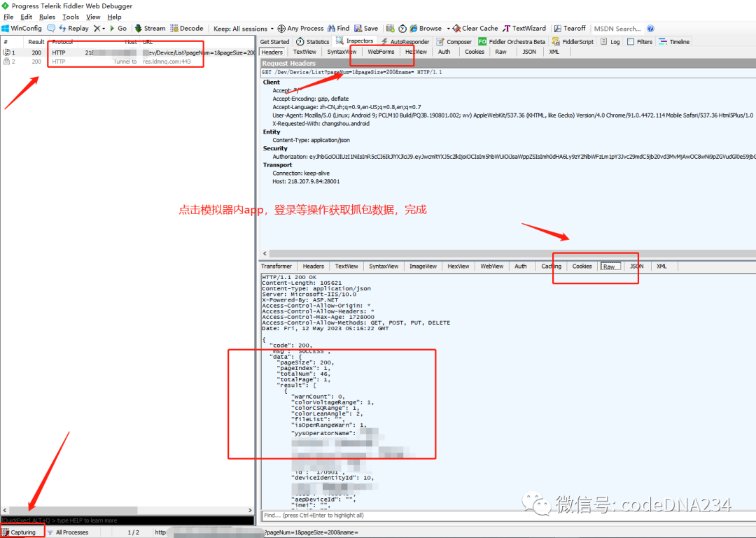Click the Go resume button

118,29
